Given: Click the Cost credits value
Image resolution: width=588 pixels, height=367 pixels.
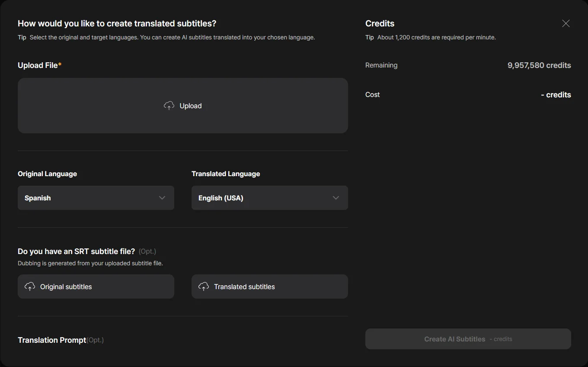Looking at the screenshot, I should pos(556,95).
